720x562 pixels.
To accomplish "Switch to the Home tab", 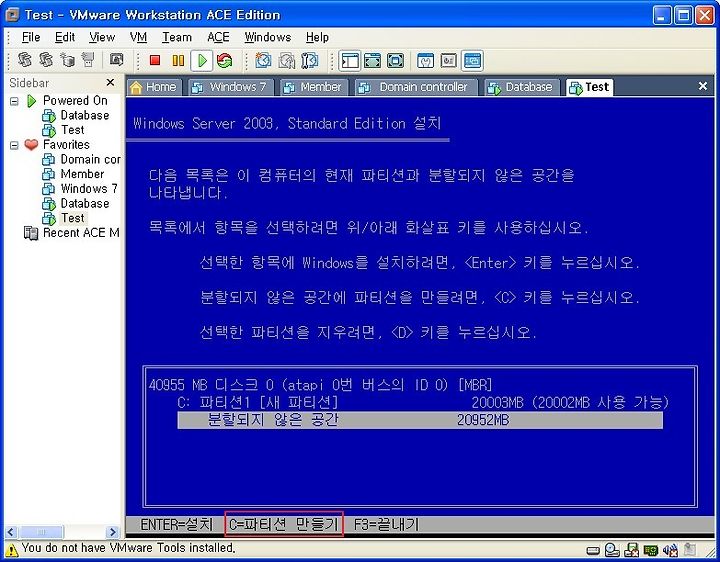I will (154, 87).
